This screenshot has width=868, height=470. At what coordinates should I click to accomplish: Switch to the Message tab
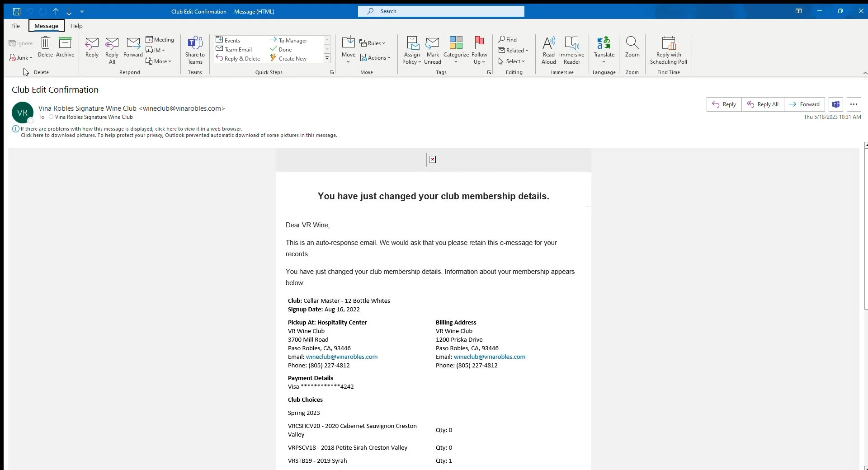(x=46, y=26)
